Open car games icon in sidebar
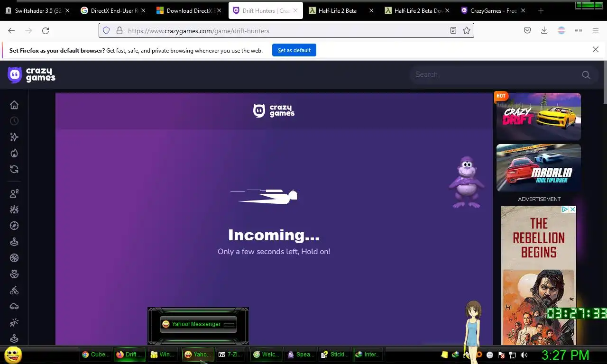This screenshot has width=607, height=364. 14,306
